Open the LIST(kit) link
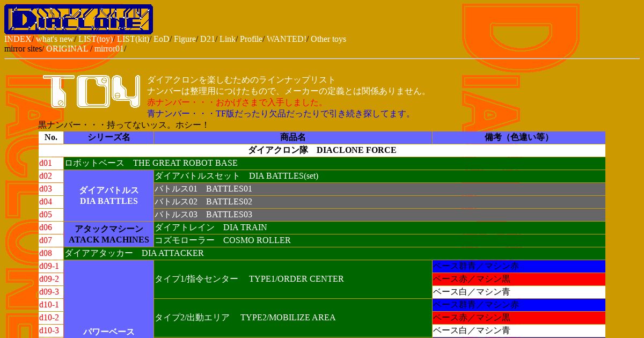The image size is (644, 338). click(x=133, y=39)
